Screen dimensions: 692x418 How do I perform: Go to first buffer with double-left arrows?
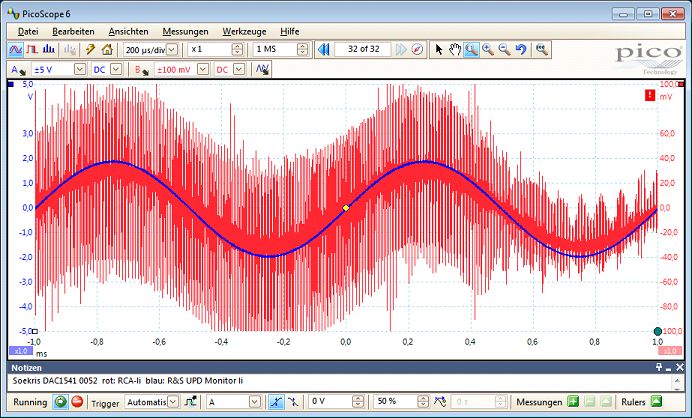(x=323, y=49)
